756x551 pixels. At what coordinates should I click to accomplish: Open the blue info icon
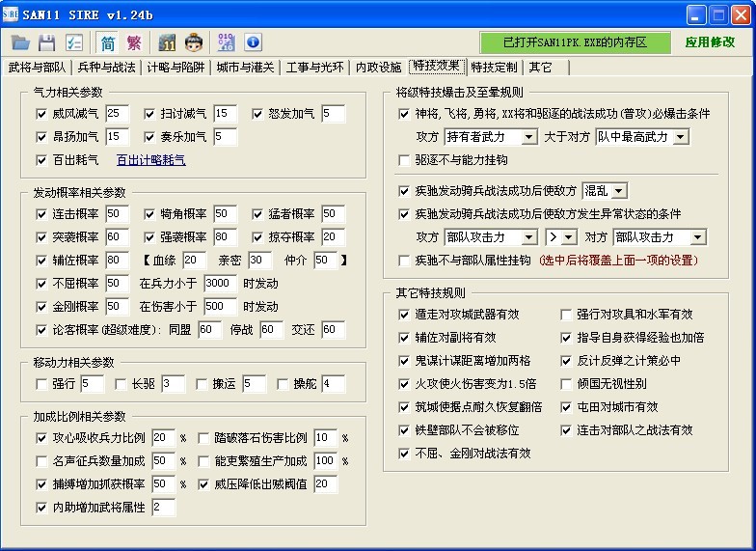coord(253,42)
